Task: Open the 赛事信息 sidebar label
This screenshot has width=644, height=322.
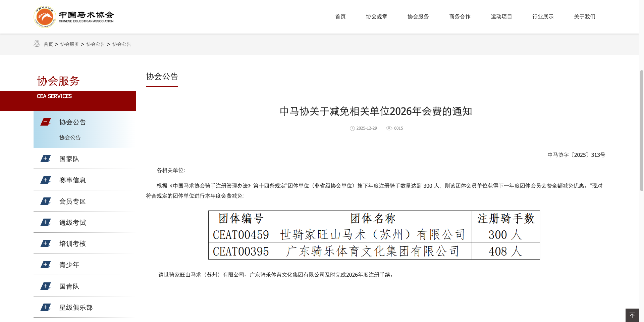Action: tap(72, 180)
